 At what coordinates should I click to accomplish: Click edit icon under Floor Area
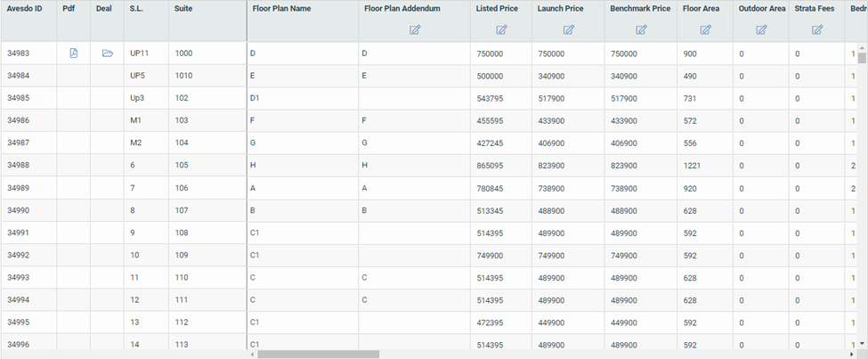point(705,30)
